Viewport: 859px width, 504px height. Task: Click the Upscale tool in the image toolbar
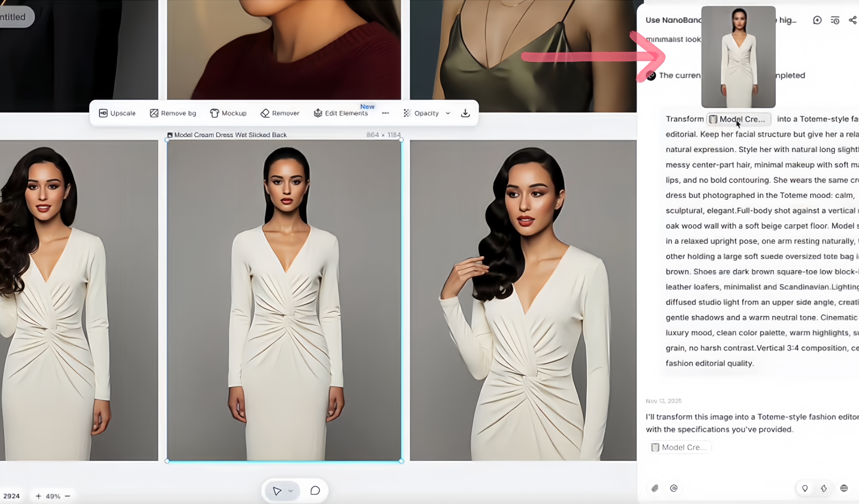tap(117, 113)
